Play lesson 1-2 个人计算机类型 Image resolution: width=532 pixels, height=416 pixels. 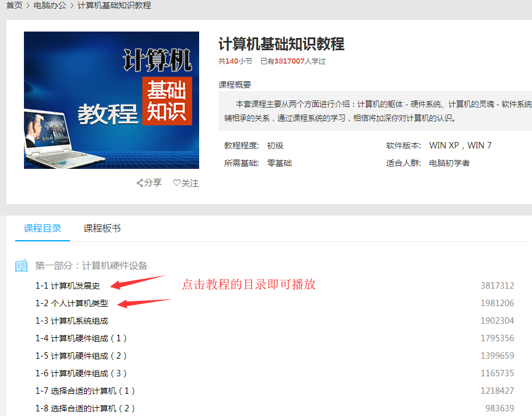[x=72, y=303]
